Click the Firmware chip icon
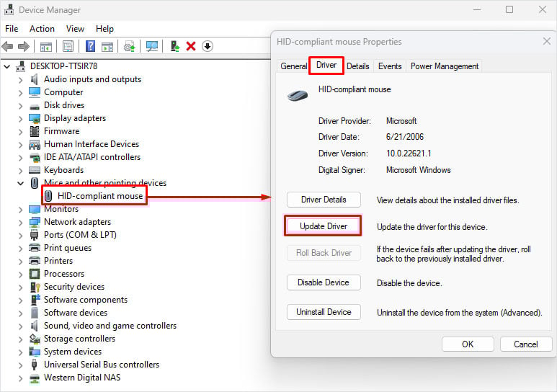 (x=35, y=131)
